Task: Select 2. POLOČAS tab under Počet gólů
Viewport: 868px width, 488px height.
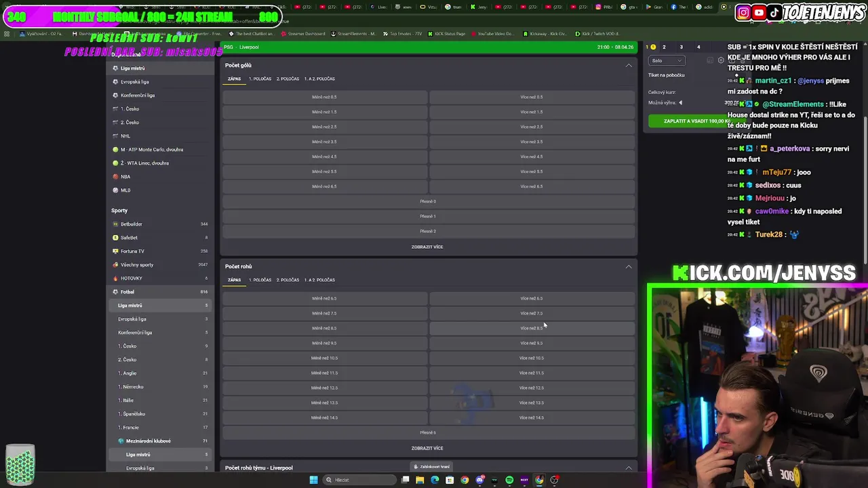Action: pos(288,79)
